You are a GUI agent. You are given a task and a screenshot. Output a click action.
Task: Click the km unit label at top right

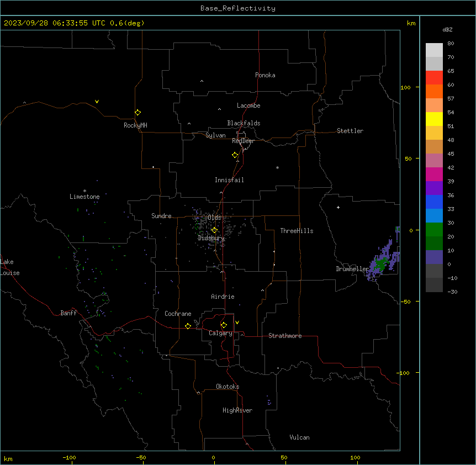tap(411, 23)
